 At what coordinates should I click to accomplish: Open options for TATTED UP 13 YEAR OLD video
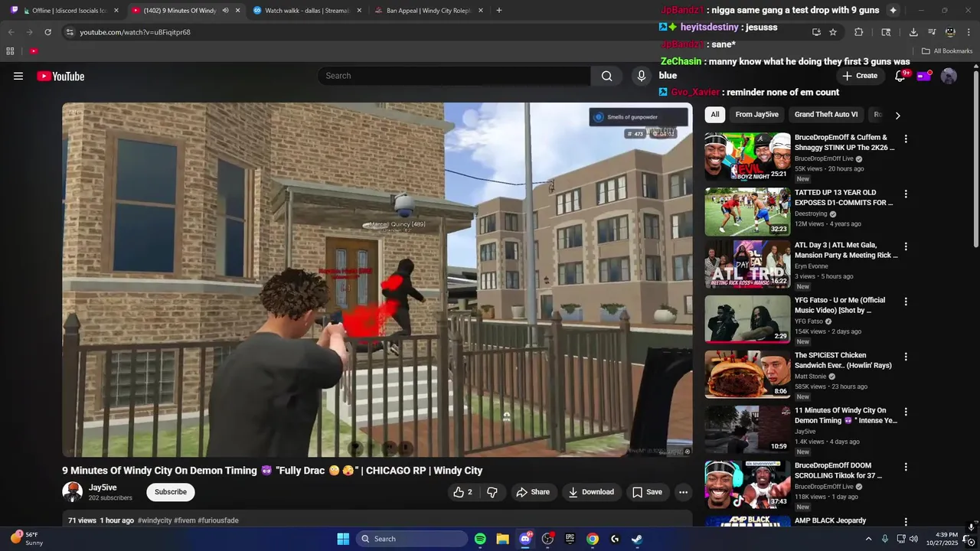click(906, 194)
